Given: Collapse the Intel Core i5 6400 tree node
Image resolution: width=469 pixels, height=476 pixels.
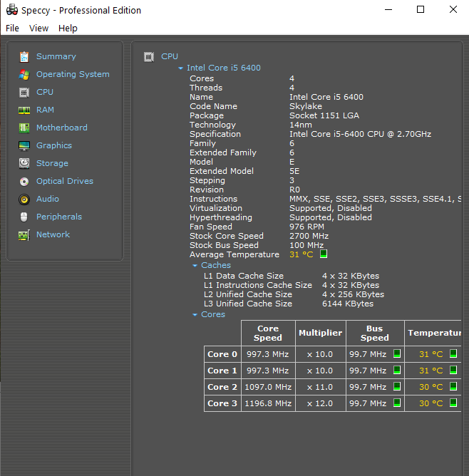Looking at the screenshot, I should pos(181,68).
